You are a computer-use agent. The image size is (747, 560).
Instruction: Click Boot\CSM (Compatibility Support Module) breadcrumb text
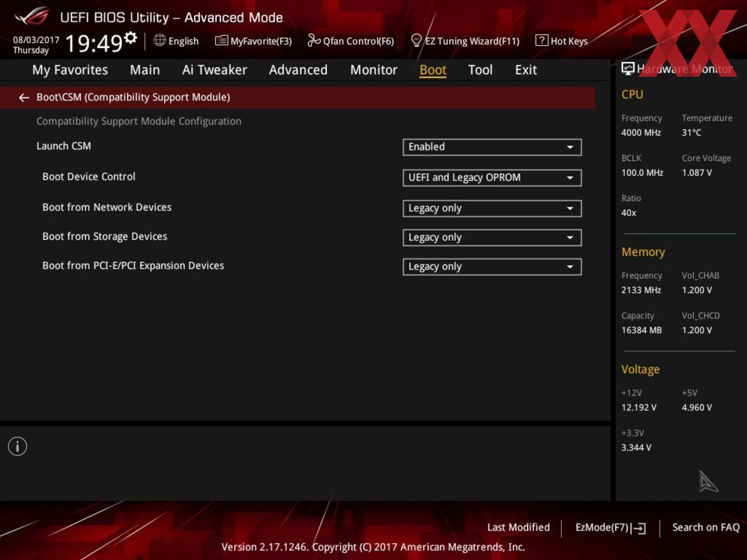pos(133,97)
